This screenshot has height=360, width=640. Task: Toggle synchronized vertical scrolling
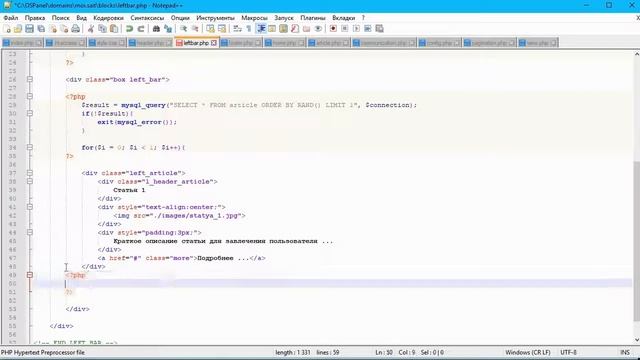pos(210,29)
